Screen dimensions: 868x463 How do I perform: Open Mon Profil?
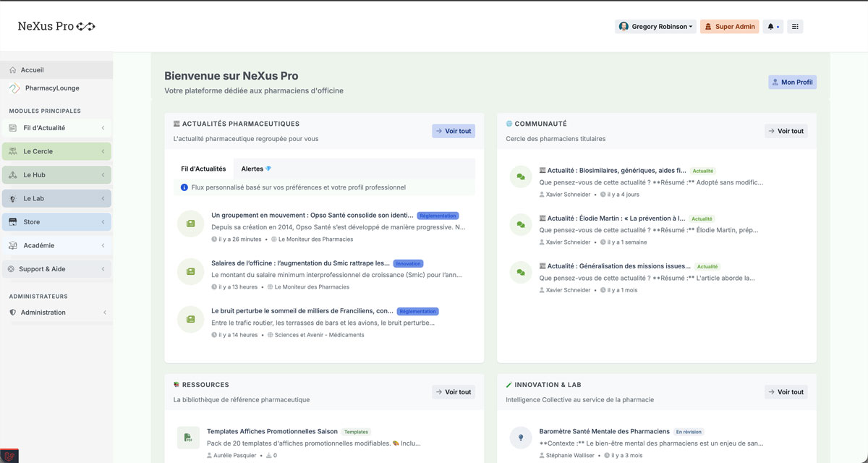[x=792, y=82]
